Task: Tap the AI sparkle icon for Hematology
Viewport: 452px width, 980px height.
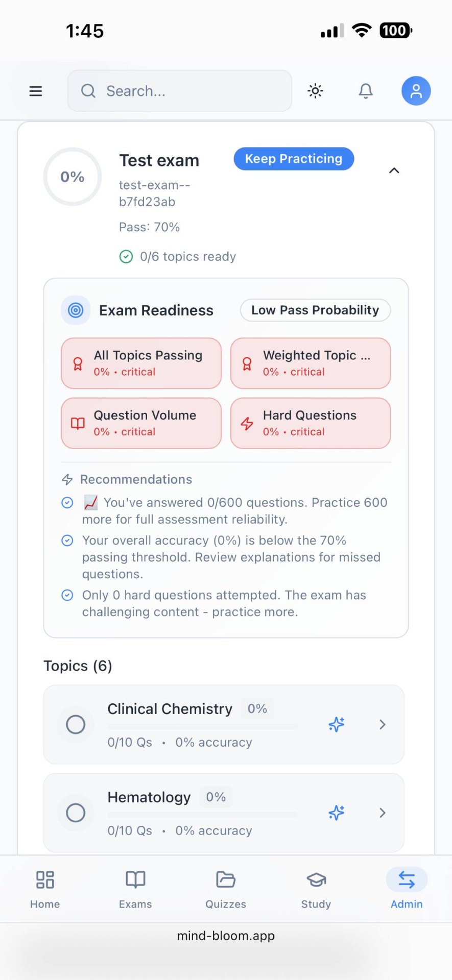Action: 337,813
